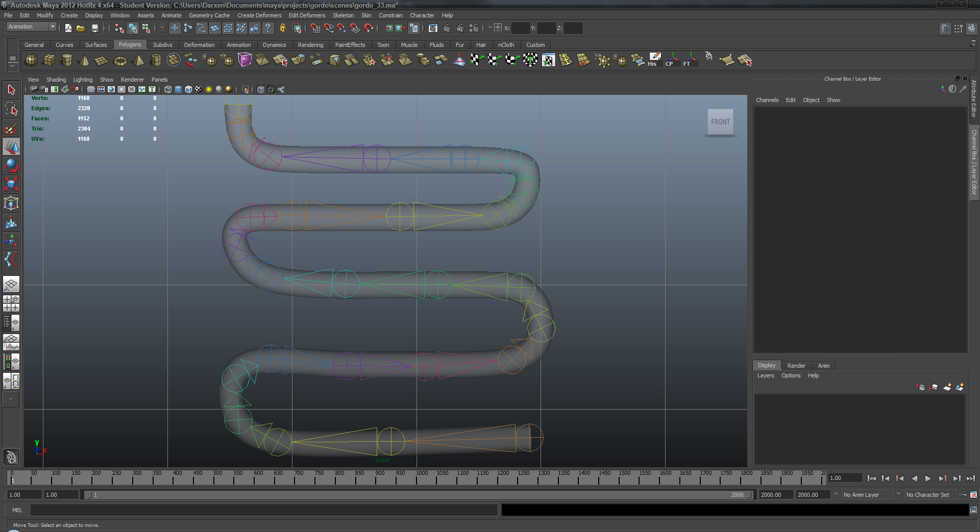
Task: Toggle snap to curves magnet icon
Action: [x=329, y=28]
